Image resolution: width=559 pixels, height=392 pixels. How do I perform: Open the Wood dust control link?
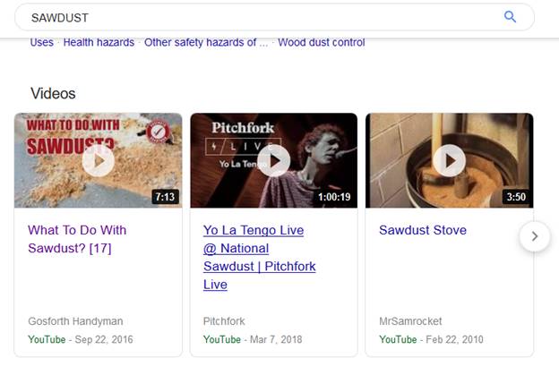[321, 42]
